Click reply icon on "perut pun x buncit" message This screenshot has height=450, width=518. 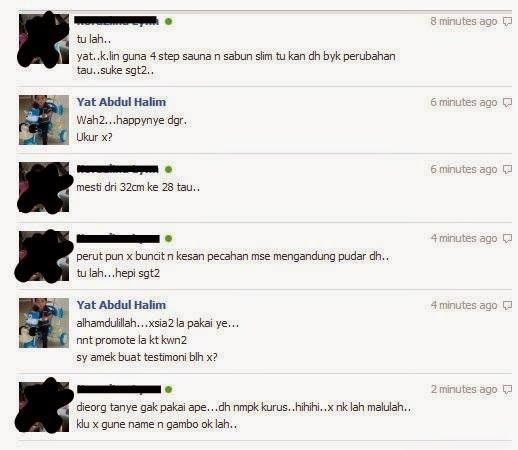507,239
